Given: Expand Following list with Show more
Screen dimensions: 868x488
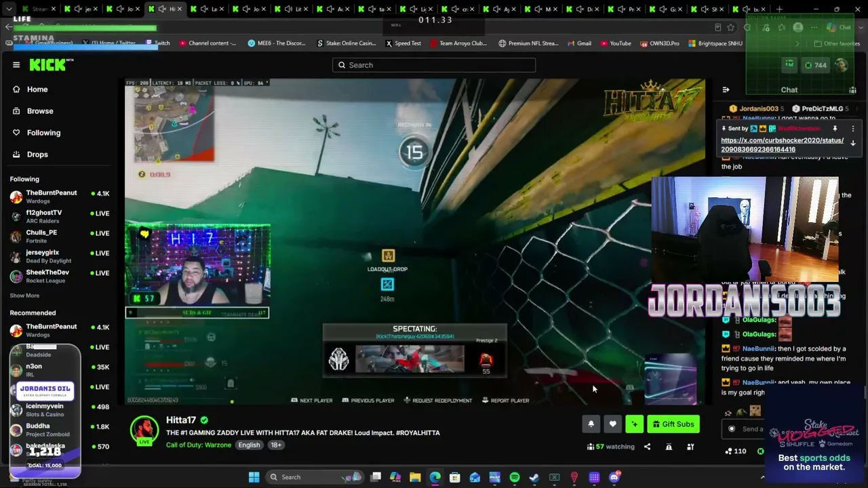Looking at the screenshot, I should 24,296.
